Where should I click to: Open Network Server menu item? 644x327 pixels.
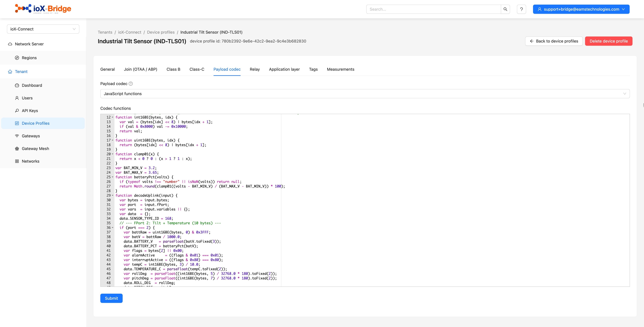click(x=43, y=44)
